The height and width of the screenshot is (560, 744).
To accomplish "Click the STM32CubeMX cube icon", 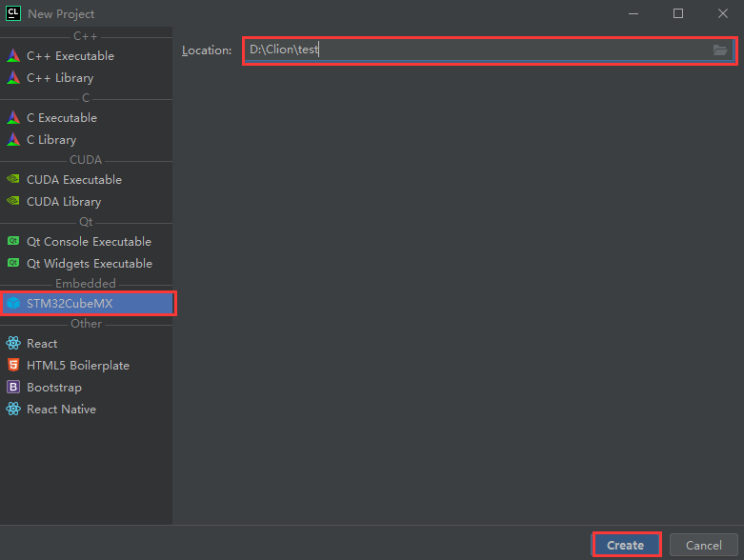I will coord(13,303).
